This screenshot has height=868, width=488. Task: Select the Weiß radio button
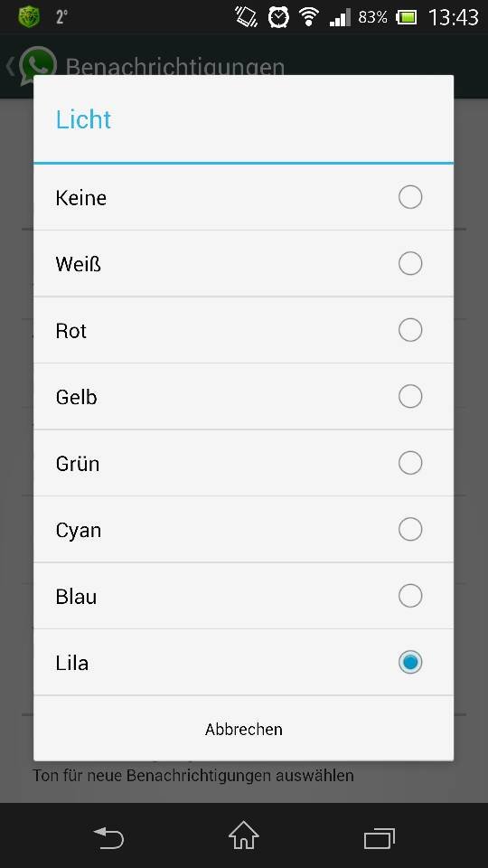[x=410, y=263]
